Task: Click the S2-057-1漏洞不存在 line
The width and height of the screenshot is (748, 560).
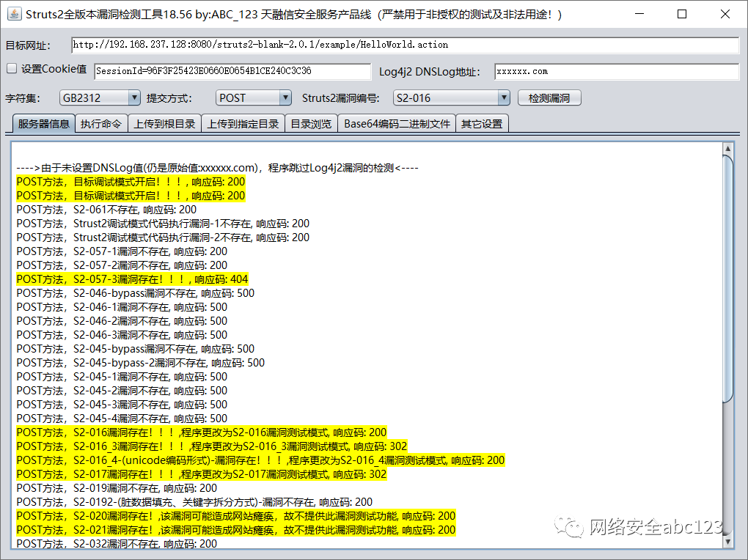Action: 122,251
